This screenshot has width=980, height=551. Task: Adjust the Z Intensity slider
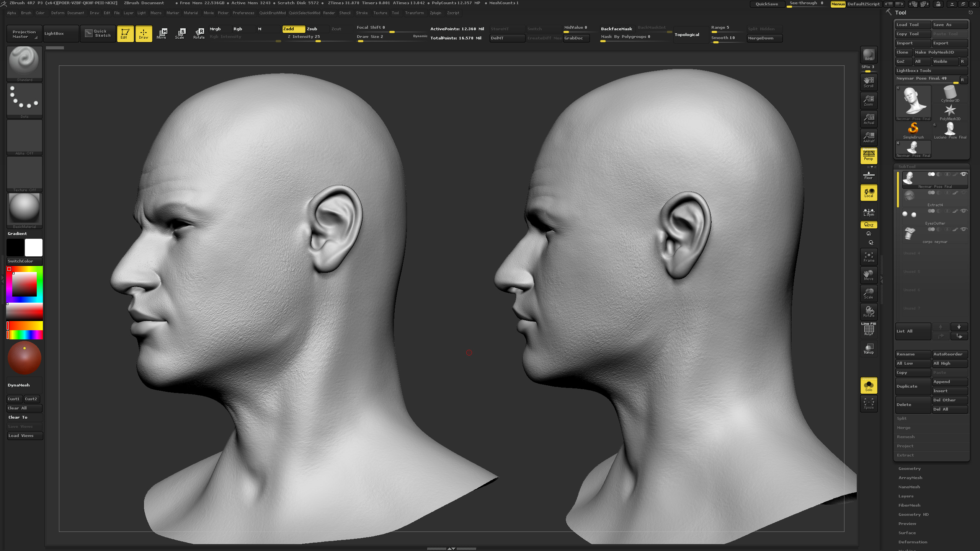[318, 37]
